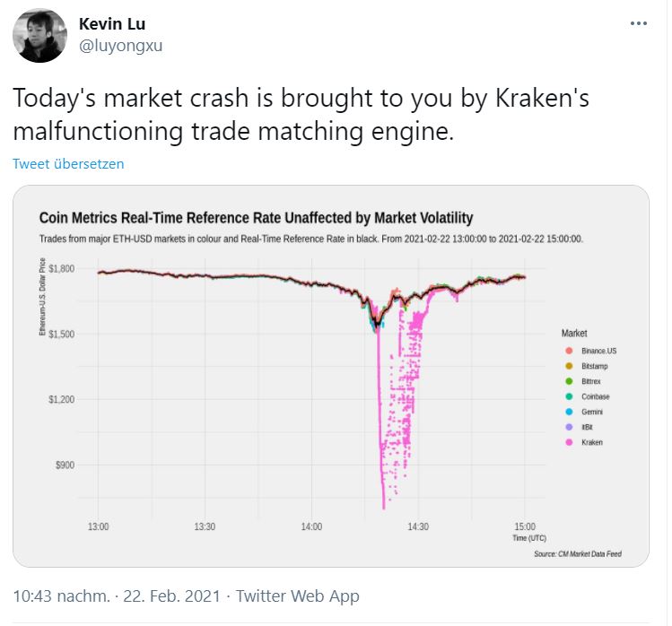The height and width of the screenshot is (626, 672).
Task: Open the tweet timestamp 10:43 nachm. 22. Feb. 2021
Action: pyautogui.click(x=117, y=596)
